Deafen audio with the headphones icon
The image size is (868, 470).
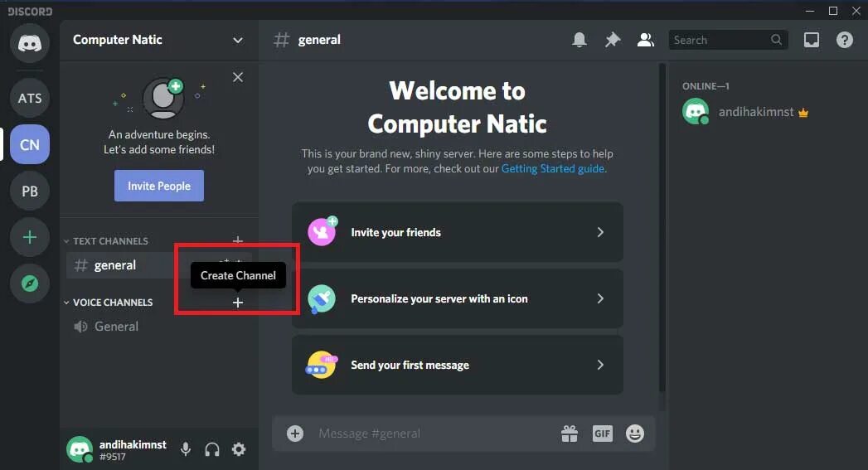[212, 449]
